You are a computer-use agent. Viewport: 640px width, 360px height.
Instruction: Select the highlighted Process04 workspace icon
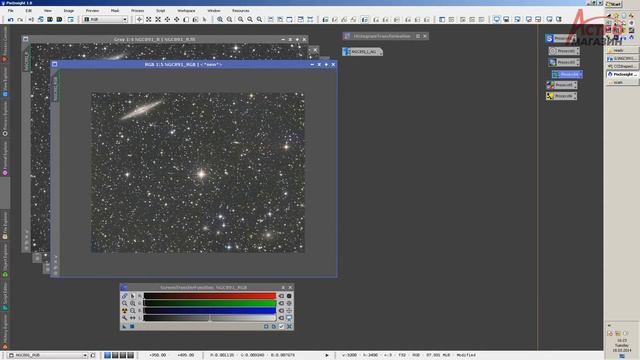(567, 74)
